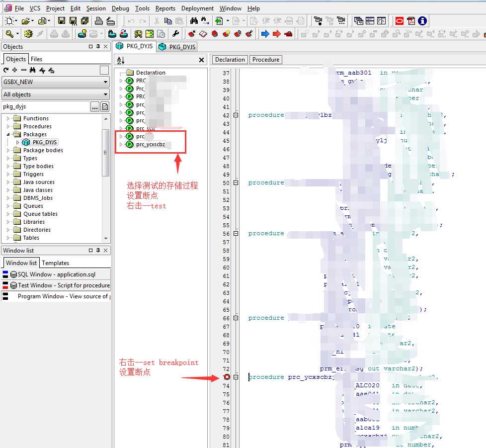Open the PDF manual icon

coord(411,21)
